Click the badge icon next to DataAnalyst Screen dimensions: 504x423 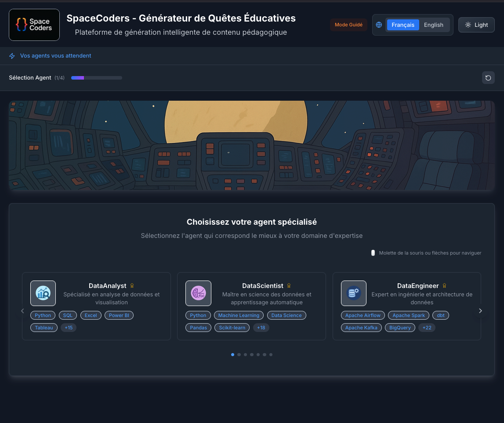tap(132, 286)
